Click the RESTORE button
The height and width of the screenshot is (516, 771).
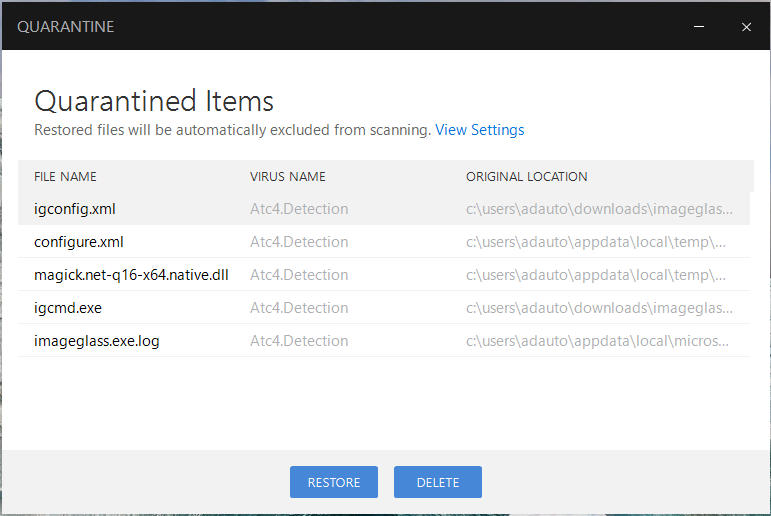pyautogui.click(x=334, y=482)
